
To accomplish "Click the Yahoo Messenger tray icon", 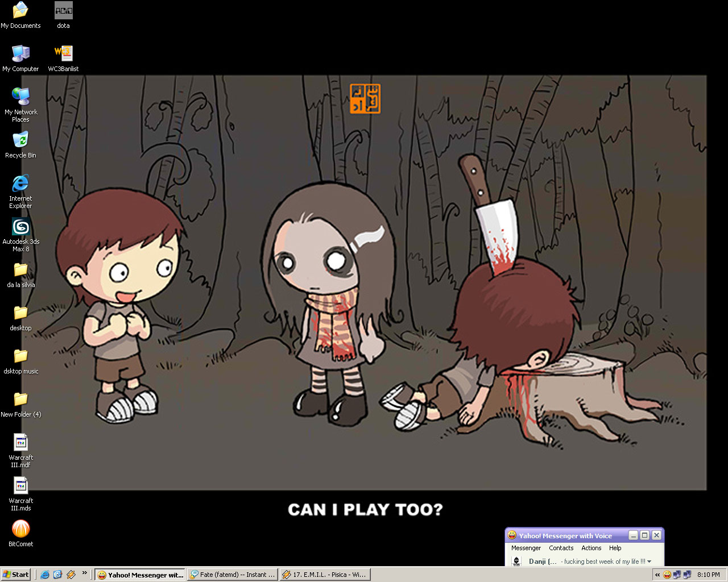I will click(667, 575).
